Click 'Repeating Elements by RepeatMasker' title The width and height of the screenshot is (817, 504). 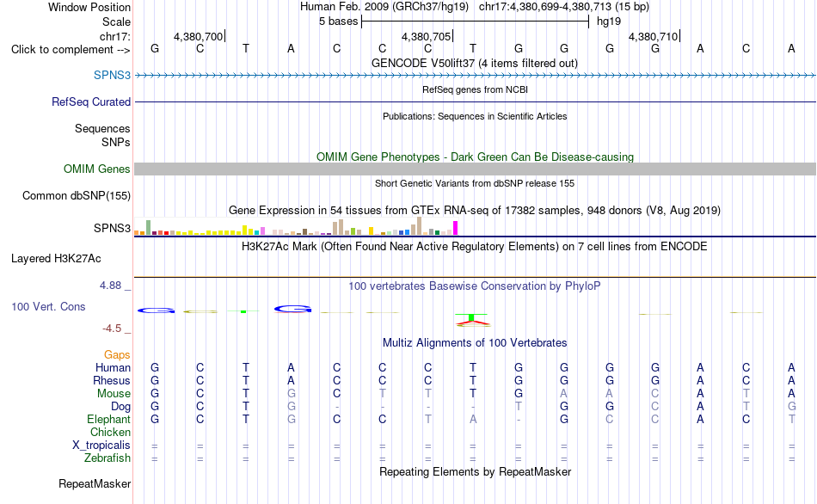tap(475, 471)
